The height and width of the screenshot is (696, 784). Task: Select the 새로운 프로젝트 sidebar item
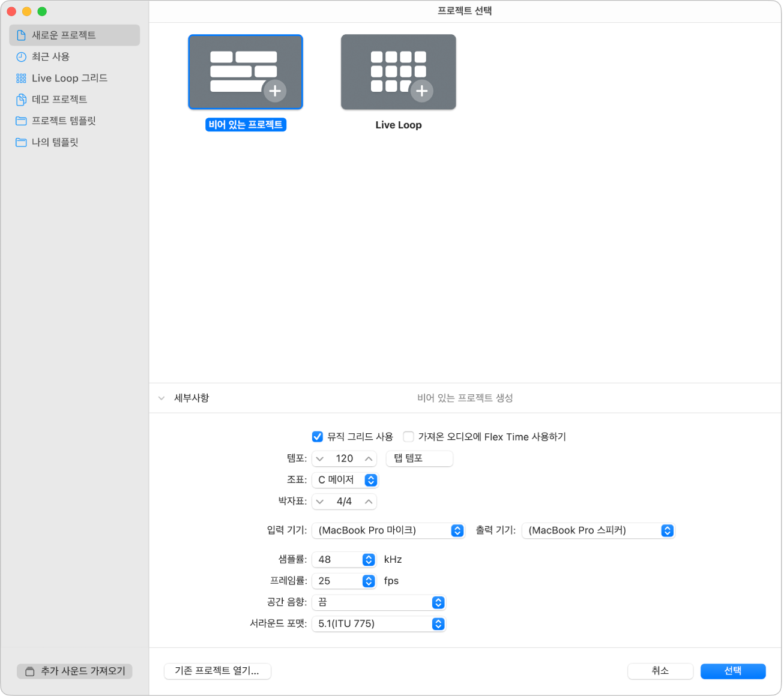click(74, 35)
